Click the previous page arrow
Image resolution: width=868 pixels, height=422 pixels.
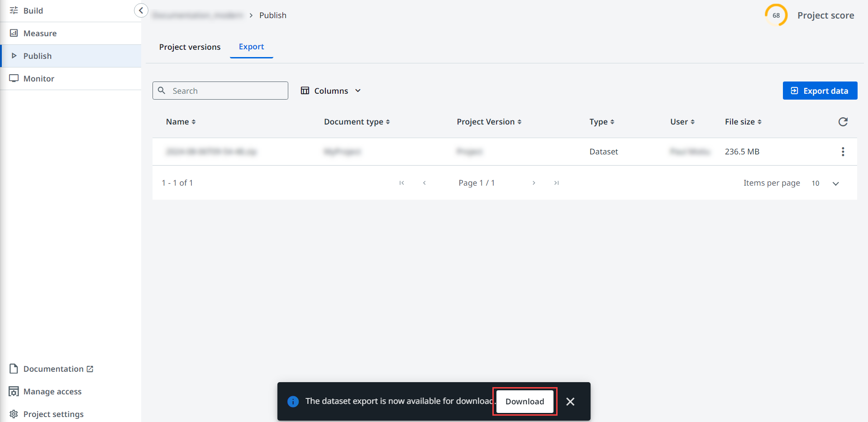(424, 183)
